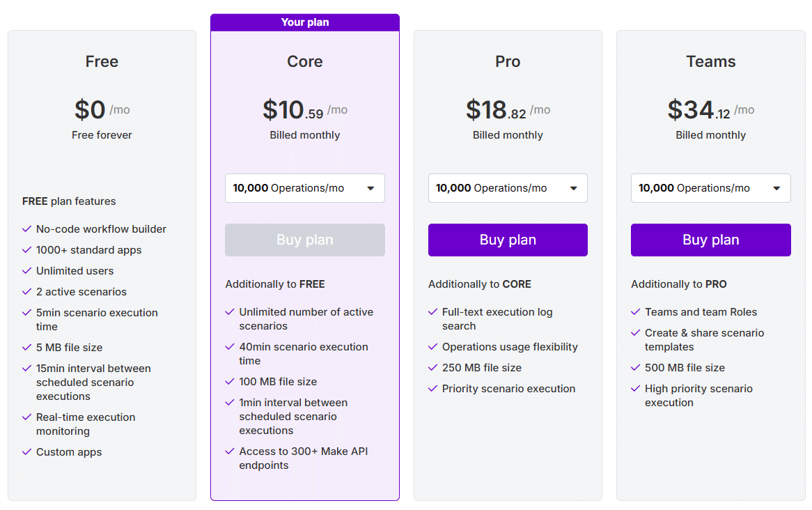
Task: Click the Pro $18.82 price
Action: click(496, 110)
